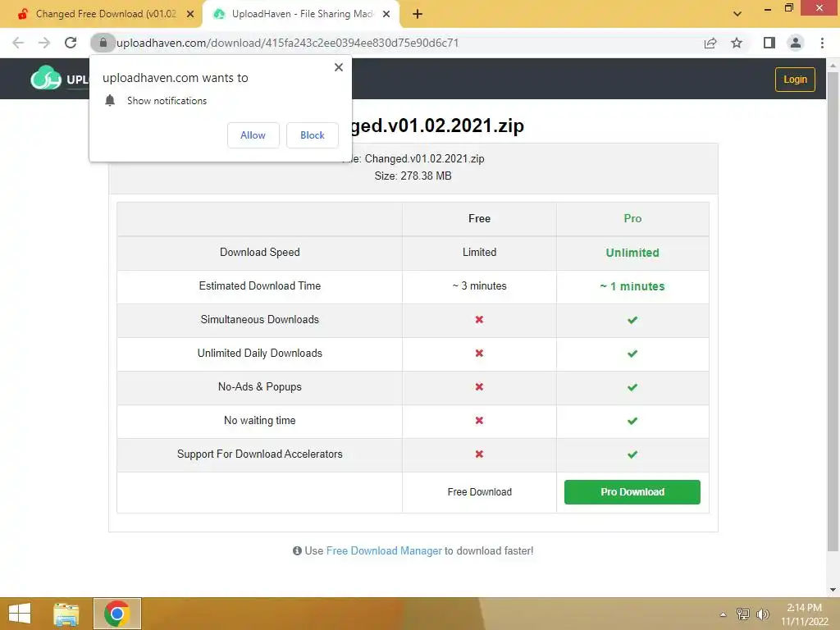Open Free Download Manager link
Viewport: 840px width, 630px height.
pos(384,550)
